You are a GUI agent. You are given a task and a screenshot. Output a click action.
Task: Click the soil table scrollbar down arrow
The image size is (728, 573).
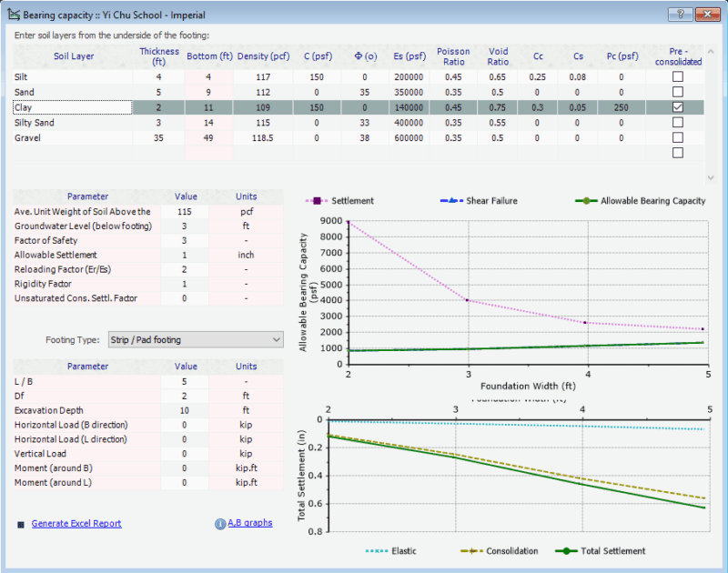(x=711, y=177)
